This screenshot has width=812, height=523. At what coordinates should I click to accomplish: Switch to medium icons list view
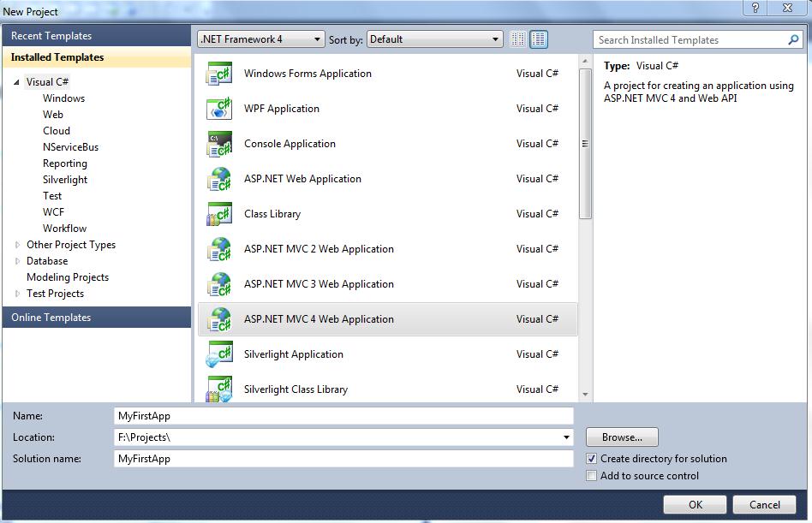click(539, 39)
